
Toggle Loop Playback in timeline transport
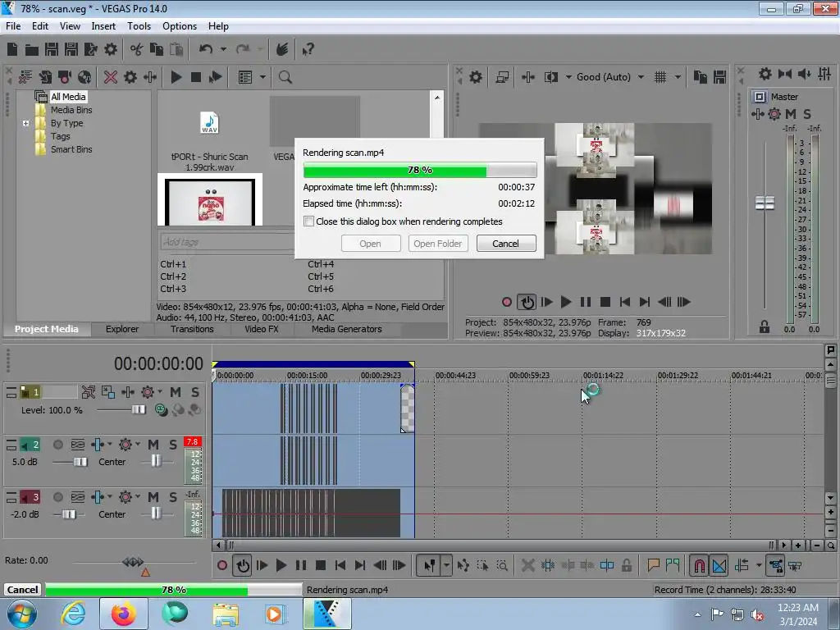pyautogui.click(x=243, y=565)
